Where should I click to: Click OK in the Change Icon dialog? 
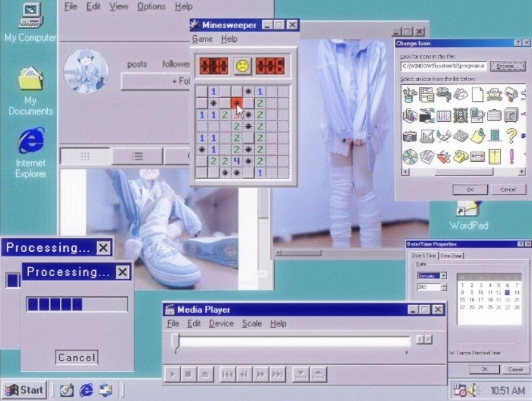(x=470, y=189)
